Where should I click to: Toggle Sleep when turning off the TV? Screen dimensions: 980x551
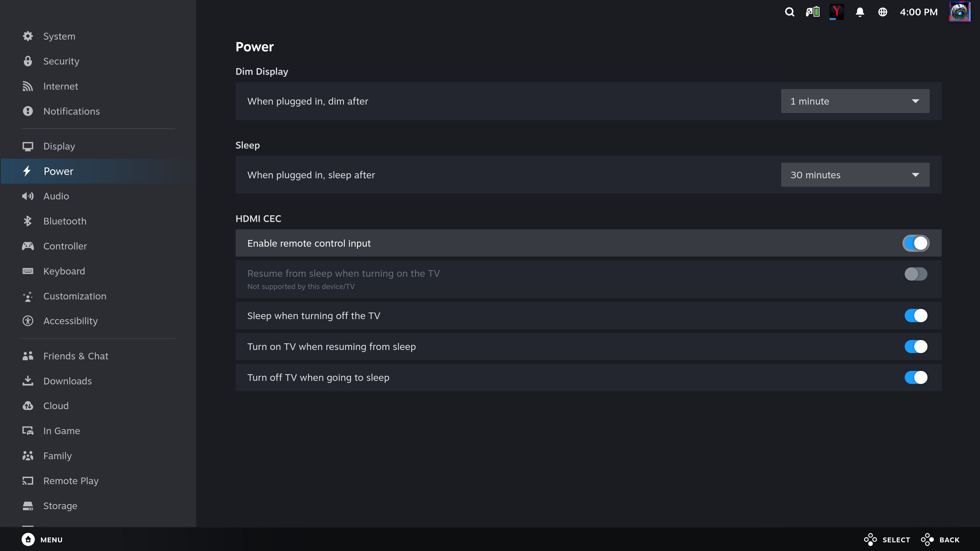pos(916,316)
